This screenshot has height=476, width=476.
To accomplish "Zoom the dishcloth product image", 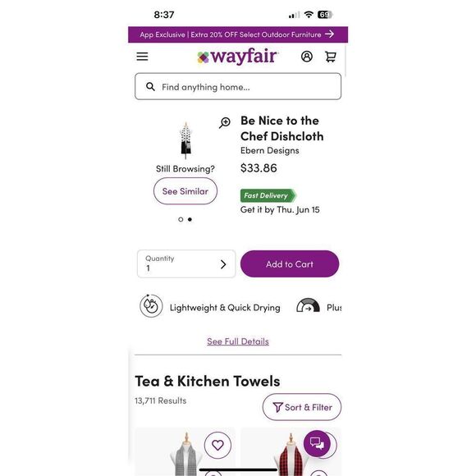I will (225, 122).
